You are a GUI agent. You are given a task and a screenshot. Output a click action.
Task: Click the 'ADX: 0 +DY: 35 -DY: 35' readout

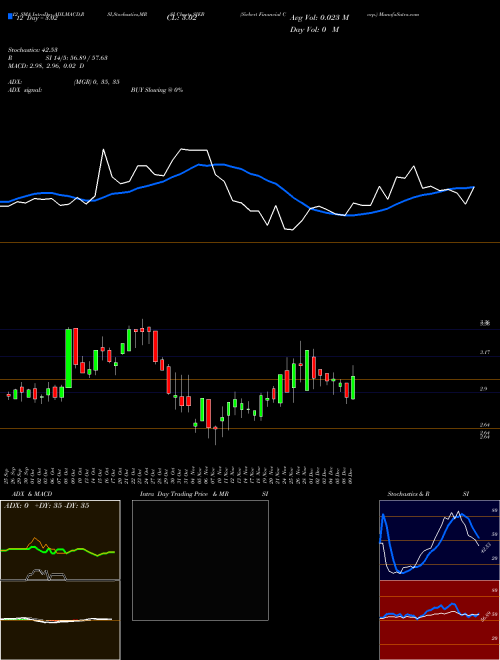click(46, 506)
